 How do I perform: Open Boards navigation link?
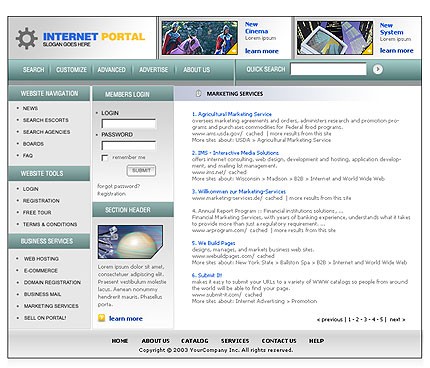pos(33,144)
